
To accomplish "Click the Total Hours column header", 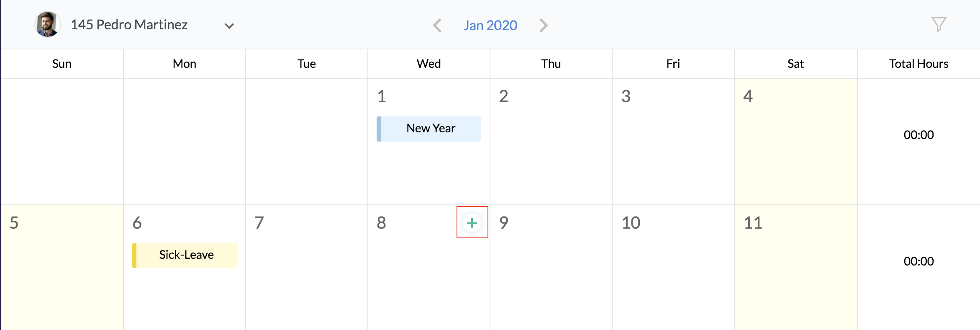I will (918, 64).
